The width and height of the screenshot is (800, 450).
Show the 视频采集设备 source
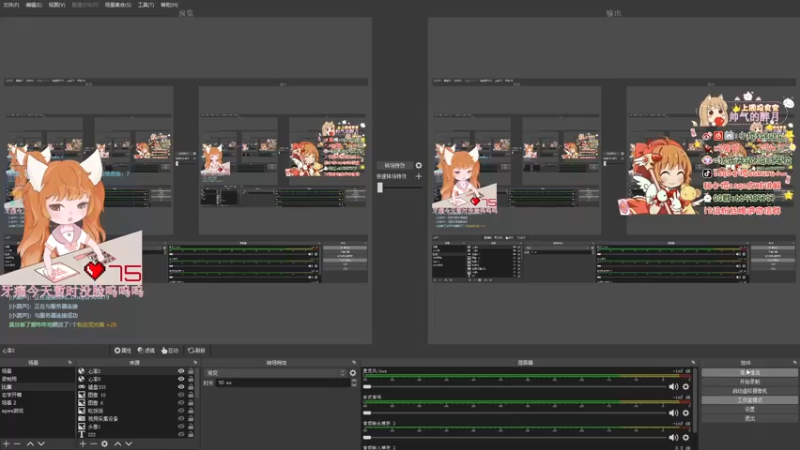(x=181, y=418)
